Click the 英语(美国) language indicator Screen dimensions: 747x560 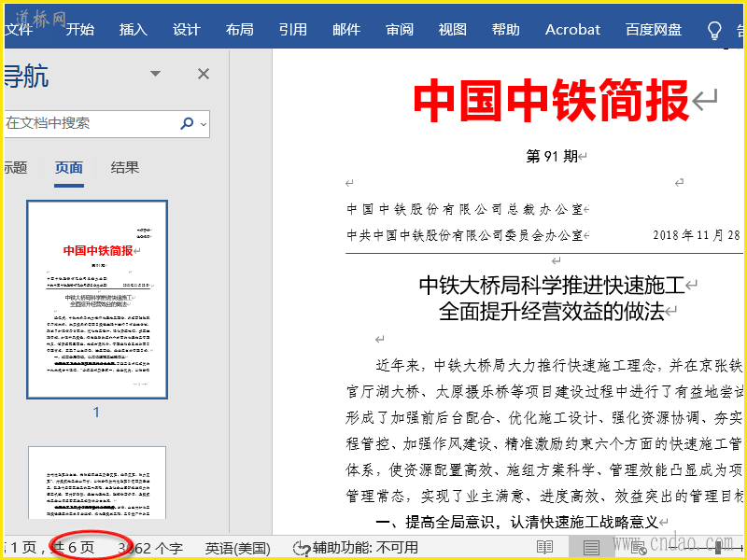point(238,548)
